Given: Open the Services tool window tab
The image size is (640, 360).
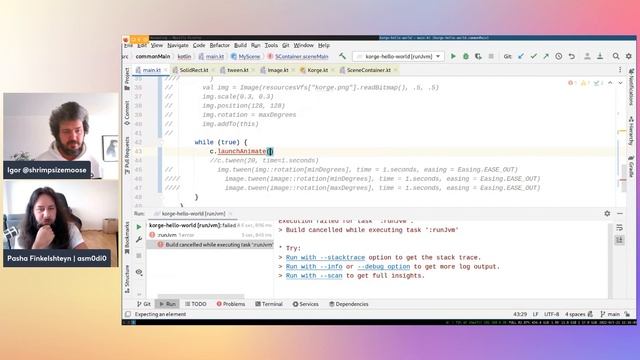Looking at the screenshot, I should coord(306,304).
